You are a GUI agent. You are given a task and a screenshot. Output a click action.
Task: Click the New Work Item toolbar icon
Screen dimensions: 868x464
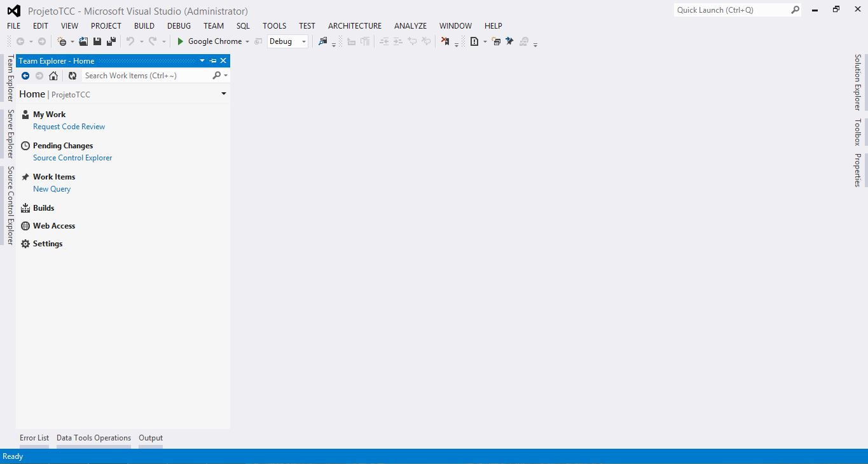point(496,41)
